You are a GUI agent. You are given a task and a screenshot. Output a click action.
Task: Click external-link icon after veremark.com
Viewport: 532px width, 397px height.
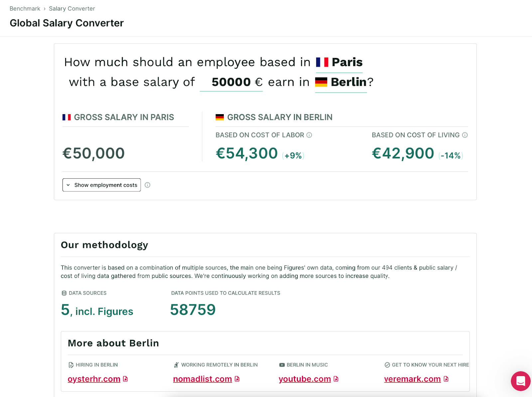click(x=446, y=379)
